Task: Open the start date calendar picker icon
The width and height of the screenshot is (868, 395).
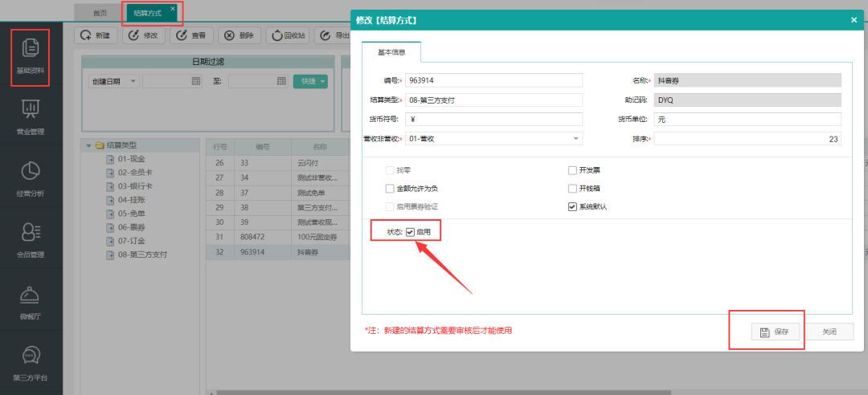Action: click(196, 81)
